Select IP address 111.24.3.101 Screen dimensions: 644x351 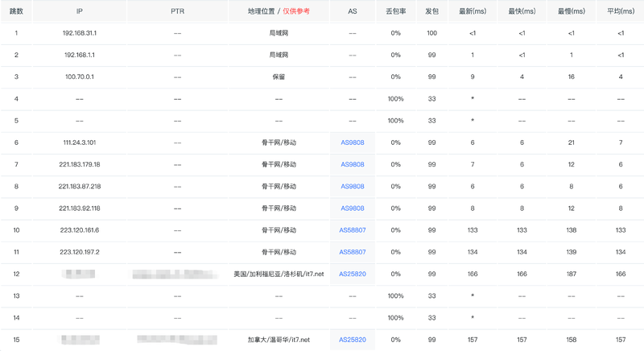(x=79, y=142)
